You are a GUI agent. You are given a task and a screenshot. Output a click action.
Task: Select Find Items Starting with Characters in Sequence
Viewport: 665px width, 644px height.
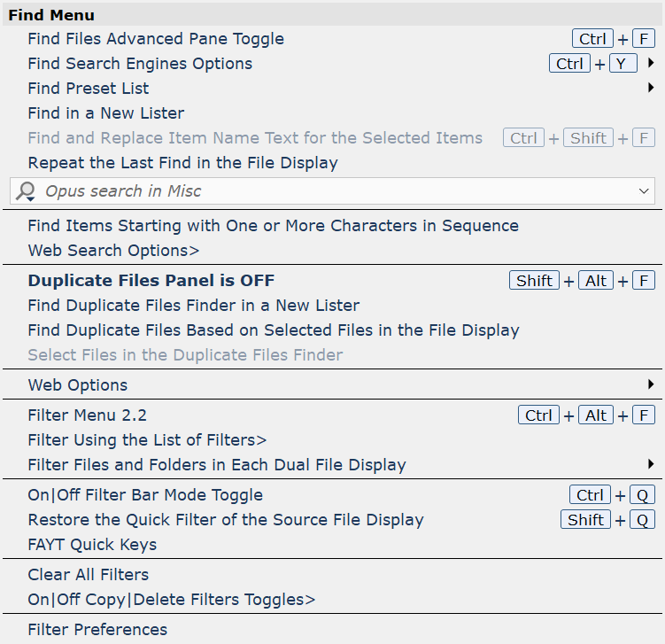click(333, 226)
